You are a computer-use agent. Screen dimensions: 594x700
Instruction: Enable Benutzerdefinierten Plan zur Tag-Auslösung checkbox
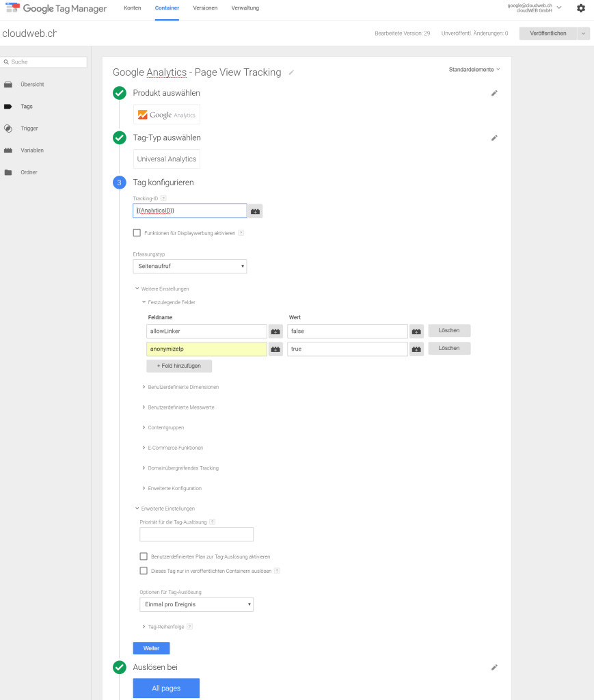click(144, 556)
